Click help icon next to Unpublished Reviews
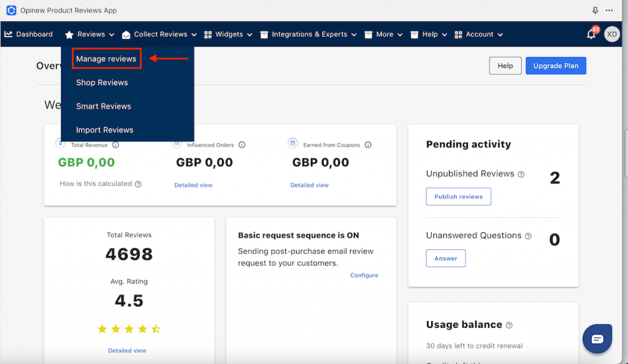The width and height of the screenshot is (628, 364). [x=521, y=174]
